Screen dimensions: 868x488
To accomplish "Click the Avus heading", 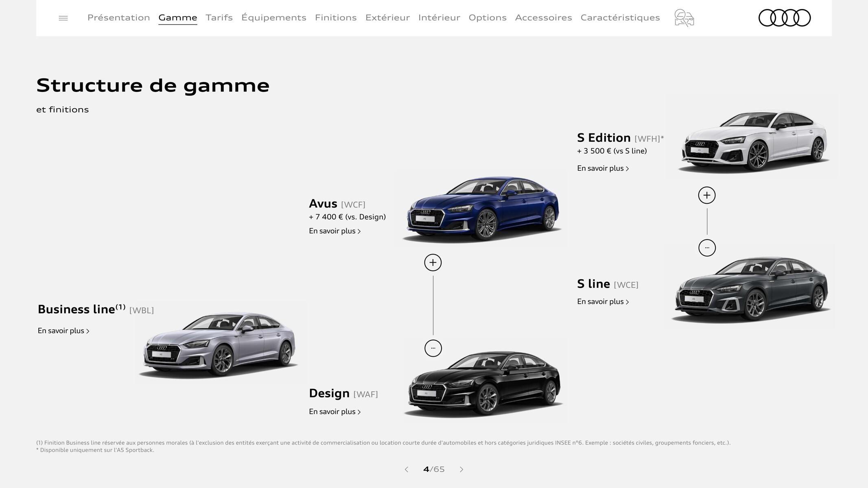I will coord(323,203).
